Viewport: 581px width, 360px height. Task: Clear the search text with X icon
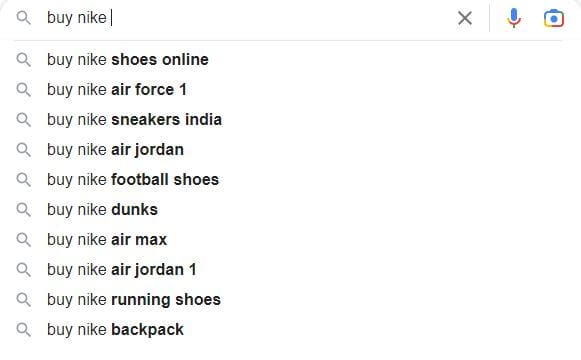(x=465, y=18)
